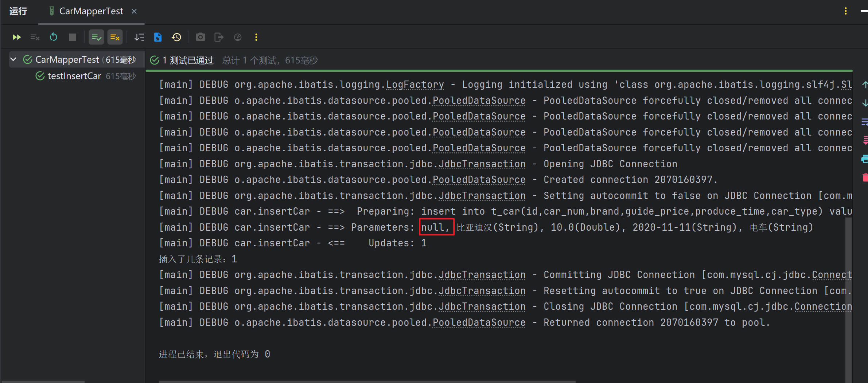The height and width of the screenshot is (383, 868).
Task: Click the export test results icon
Action: [x=219, y=37]
